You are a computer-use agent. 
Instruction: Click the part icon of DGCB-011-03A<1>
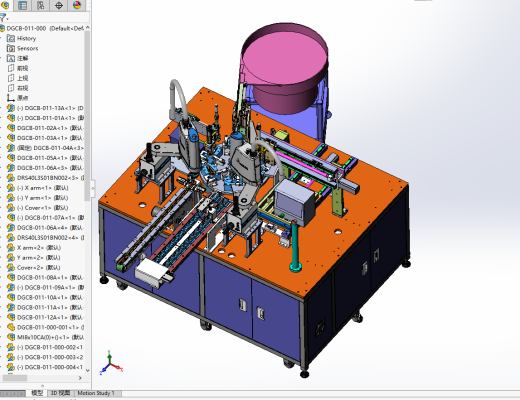coord(11,138)
